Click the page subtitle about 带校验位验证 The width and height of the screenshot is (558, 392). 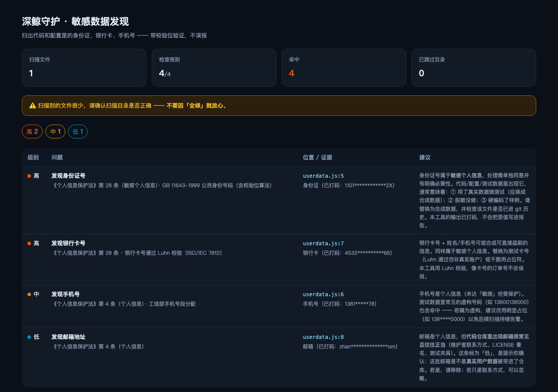(114, 35)
